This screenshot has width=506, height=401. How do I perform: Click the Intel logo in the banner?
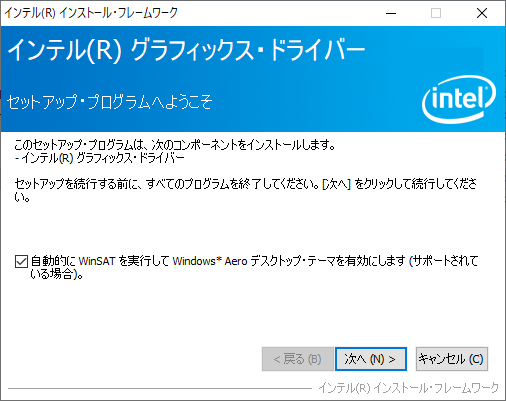[x=459, y=99]
